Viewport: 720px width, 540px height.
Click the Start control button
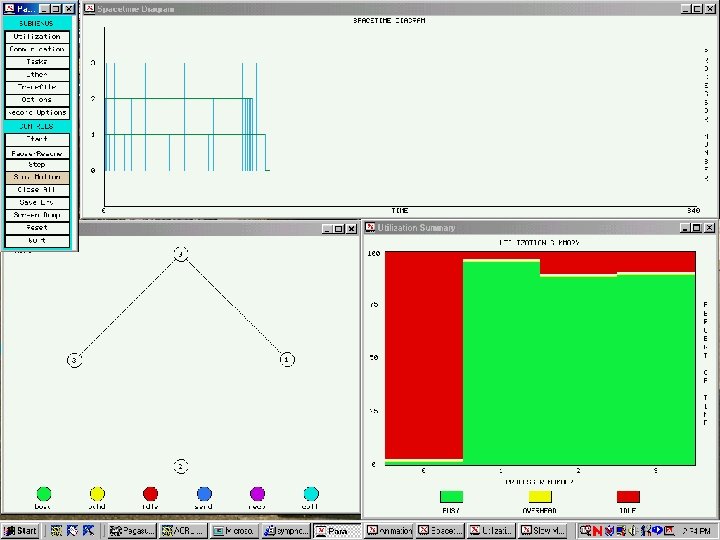click(x=37, y=139)
